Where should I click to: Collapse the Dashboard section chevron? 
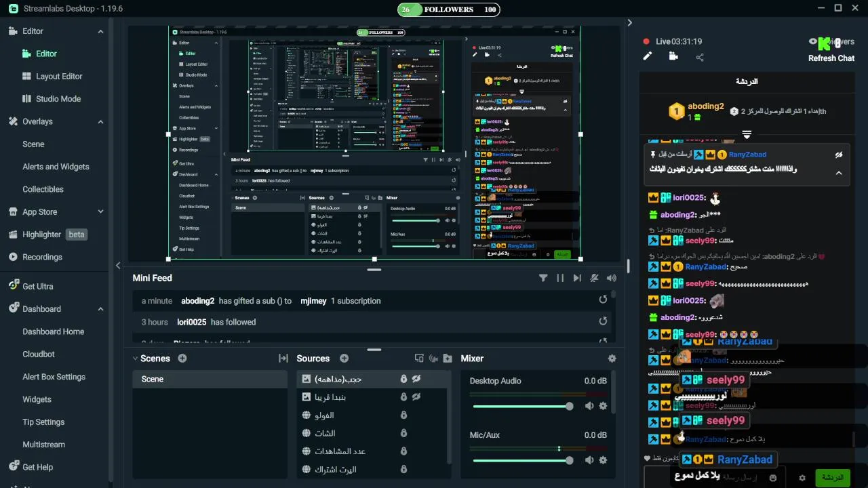tap(100, 308)
